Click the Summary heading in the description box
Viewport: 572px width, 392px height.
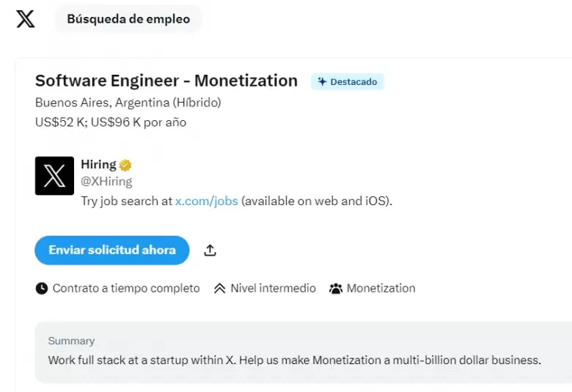[x=71, y=341]
